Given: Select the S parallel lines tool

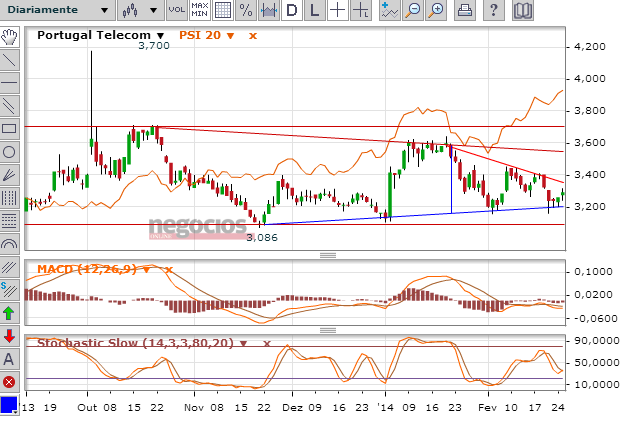Looking at the screenshot, I should (x=9, y=289).
